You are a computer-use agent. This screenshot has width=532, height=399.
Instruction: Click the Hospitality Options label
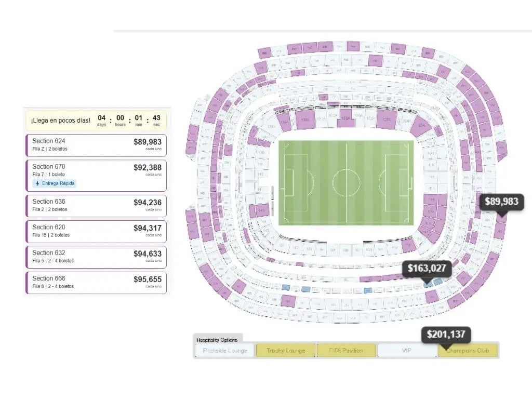217,340
